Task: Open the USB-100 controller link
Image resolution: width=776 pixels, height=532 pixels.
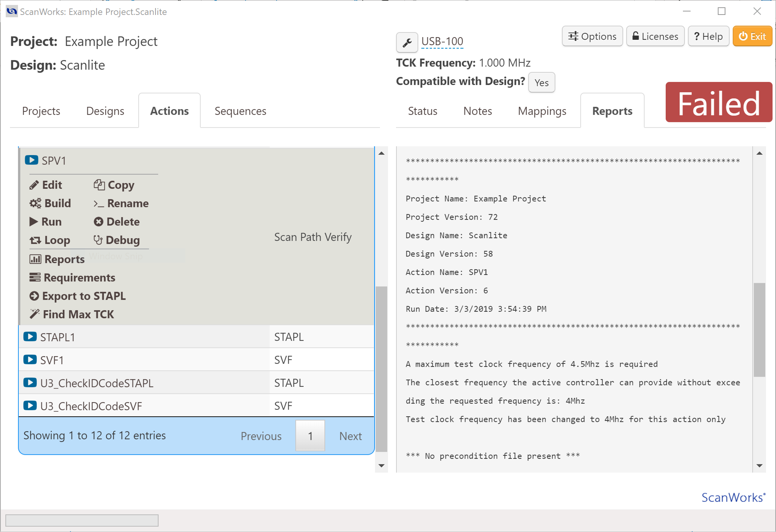Action: (442, 41)
